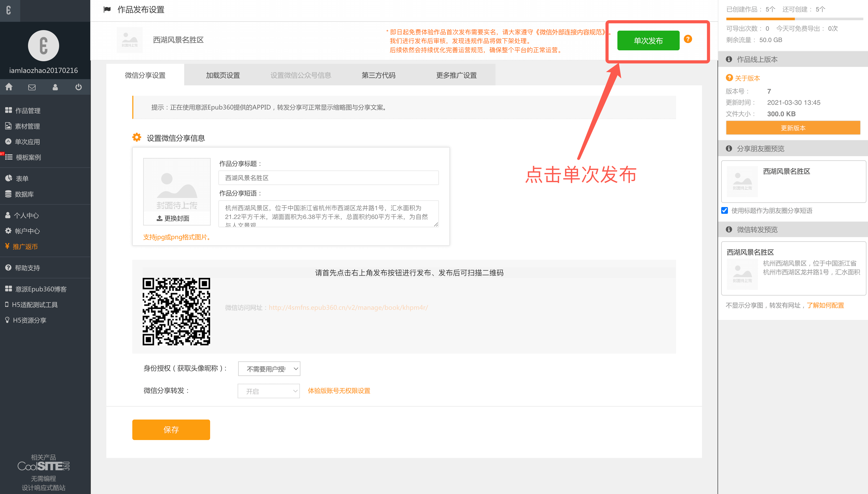Switch to the 第三方代码 tab
The image size is (868, 494).
(379, 75)
